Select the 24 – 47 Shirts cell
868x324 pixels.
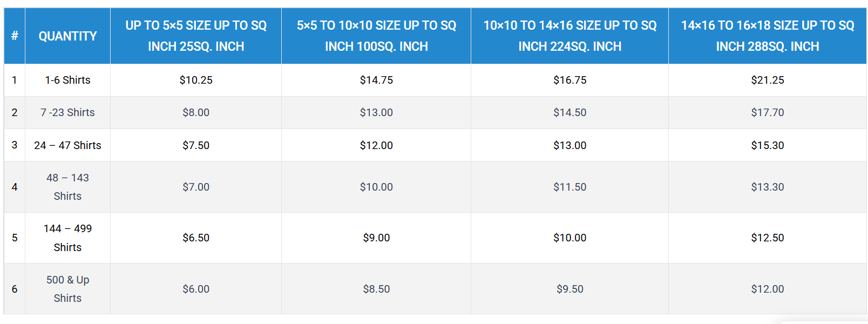[67, 145]
